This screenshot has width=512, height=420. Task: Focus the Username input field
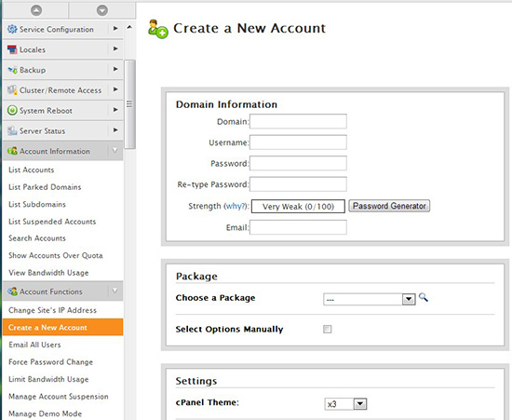click(298, 142)
